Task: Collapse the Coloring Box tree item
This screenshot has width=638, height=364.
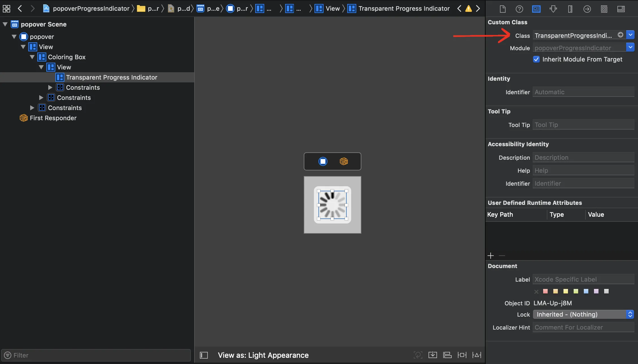Action: click(32, 57)
